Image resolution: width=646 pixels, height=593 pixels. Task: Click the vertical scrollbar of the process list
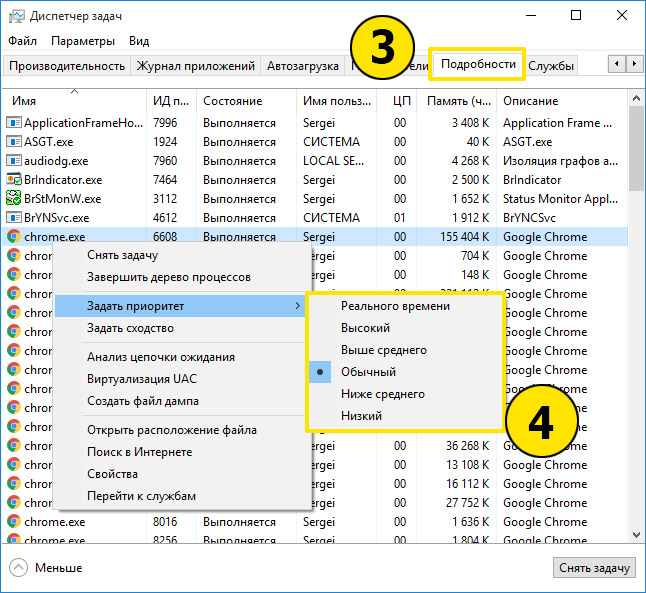(637, 300)
